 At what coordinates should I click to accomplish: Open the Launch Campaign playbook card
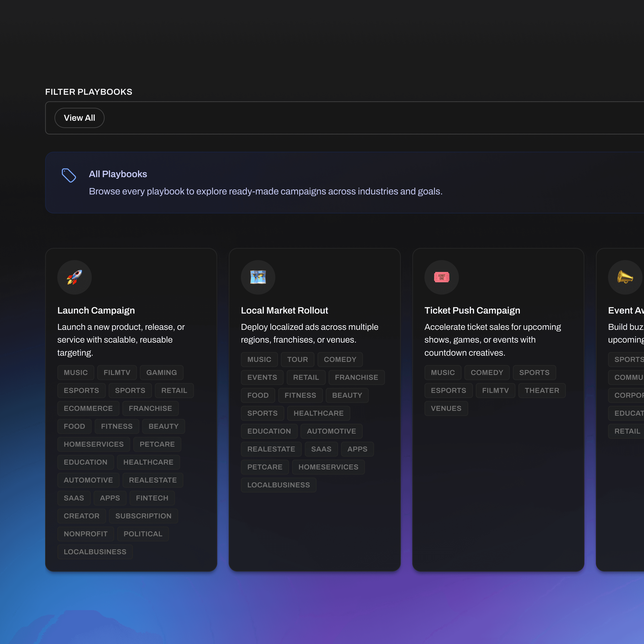tap(96, 310)
